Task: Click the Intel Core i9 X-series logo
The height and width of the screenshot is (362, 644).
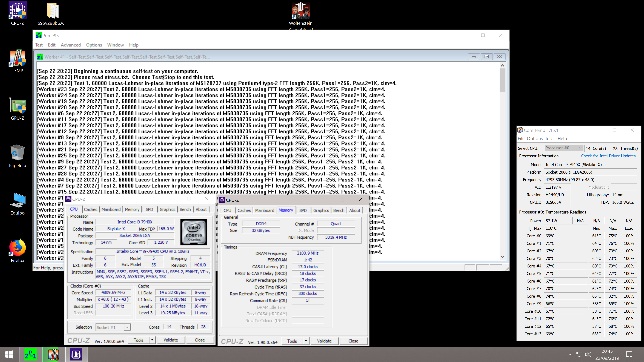Action: click(194, 232)
